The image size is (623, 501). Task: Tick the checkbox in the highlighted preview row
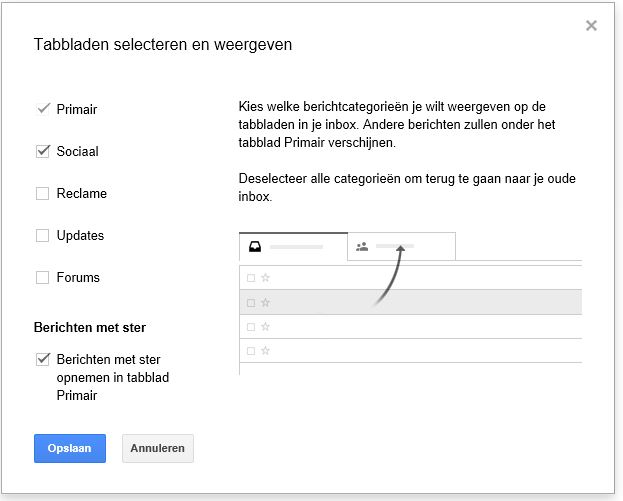click(251, 303)
